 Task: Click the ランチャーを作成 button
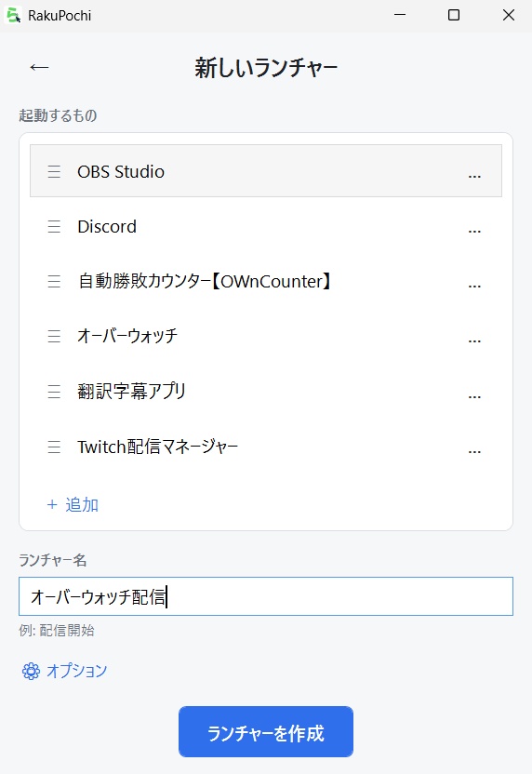coord(266,731)
